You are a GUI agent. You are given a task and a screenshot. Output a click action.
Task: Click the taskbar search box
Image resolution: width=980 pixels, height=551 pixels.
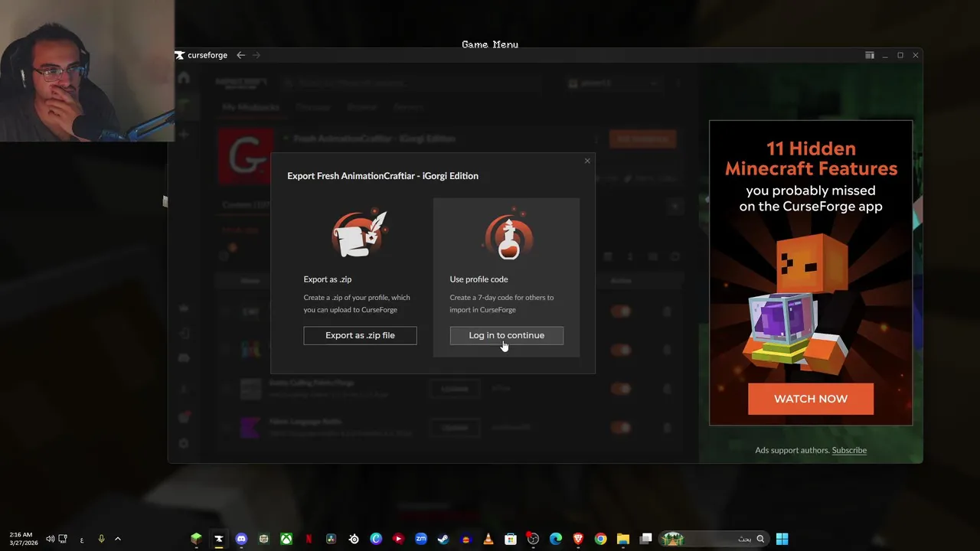[x=714, y=539]
